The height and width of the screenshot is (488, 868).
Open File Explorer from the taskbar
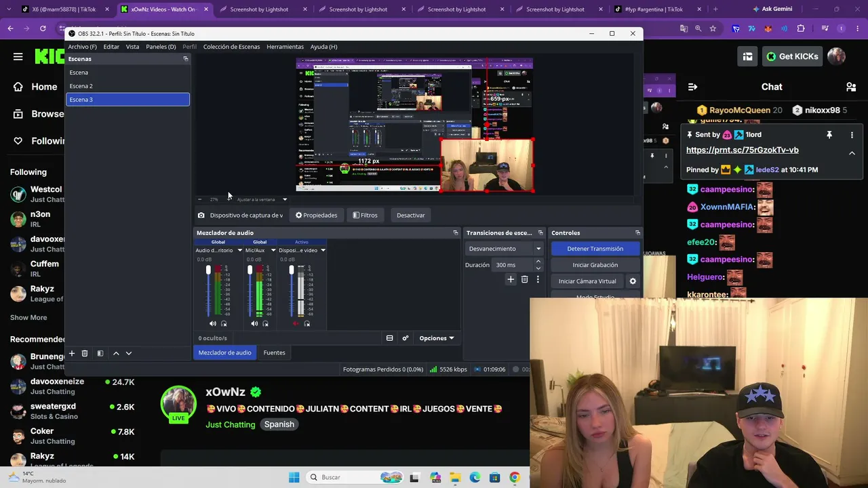455,477
